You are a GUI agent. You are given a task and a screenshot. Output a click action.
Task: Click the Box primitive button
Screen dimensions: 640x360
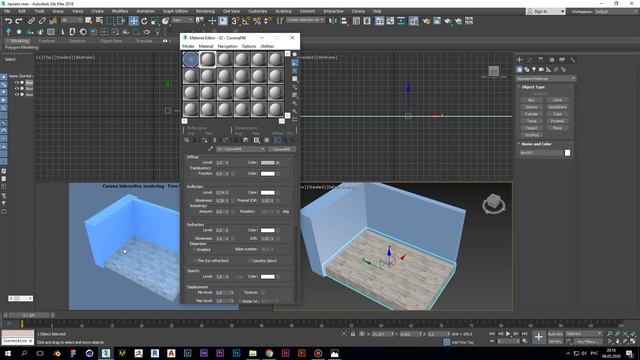tap(531, 100)
